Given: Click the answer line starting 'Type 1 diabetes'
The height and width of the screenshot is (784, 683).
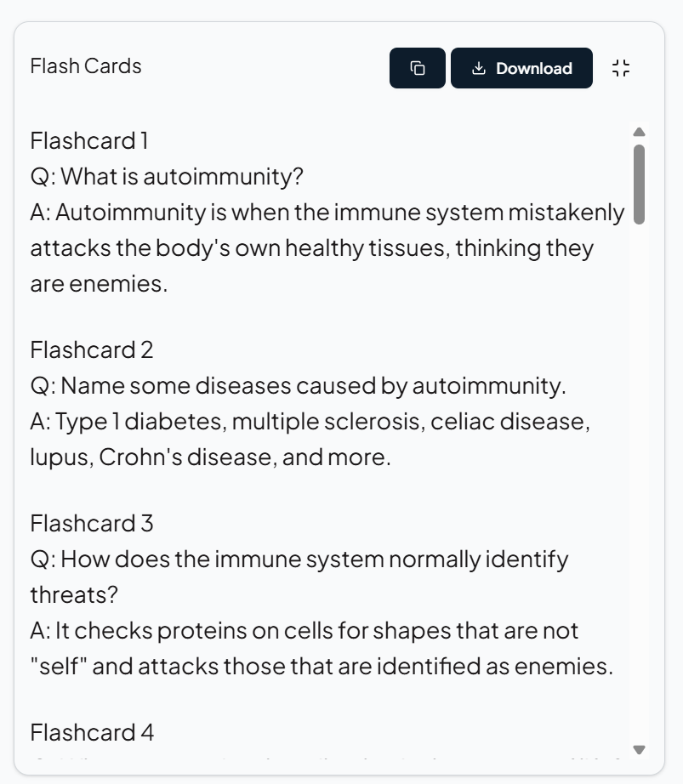Looking at the screenshot, I should [x=310, y=422].
